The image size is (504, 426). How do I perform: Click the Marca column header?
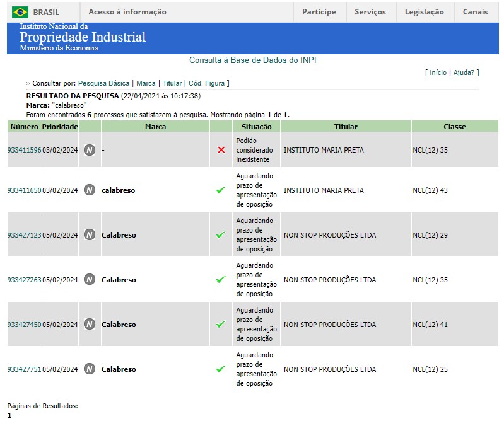pos(155,127)
